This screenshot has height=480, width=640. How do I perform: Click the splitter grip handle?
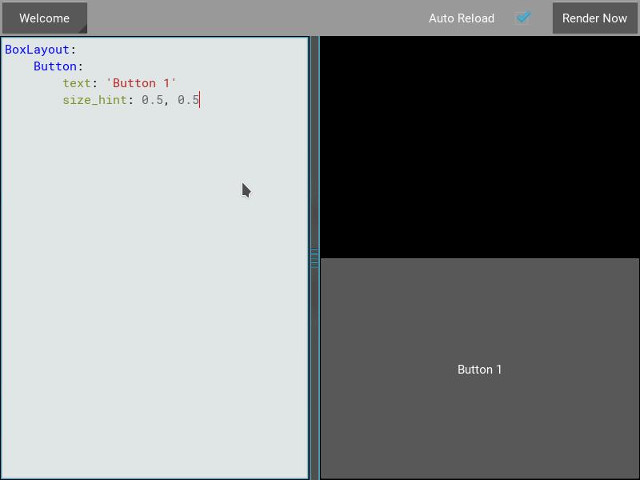(x=314, y=258)
